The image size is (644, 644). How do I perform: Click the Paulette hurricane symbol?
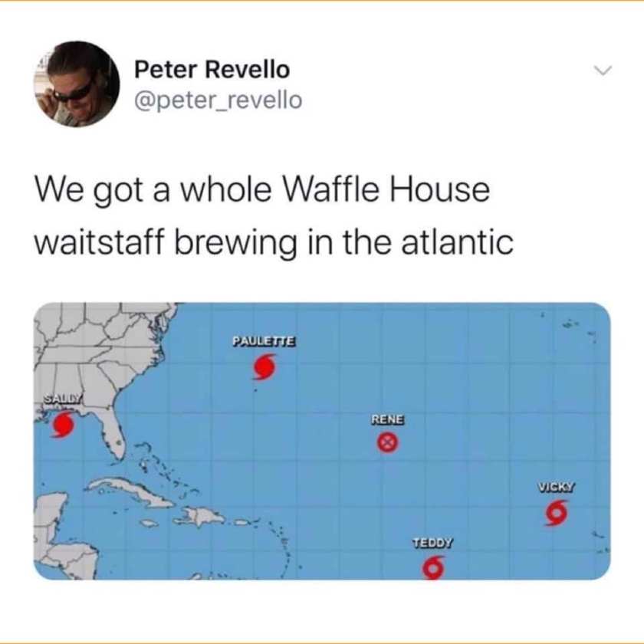pyautogui.click(x=263, y=366)
